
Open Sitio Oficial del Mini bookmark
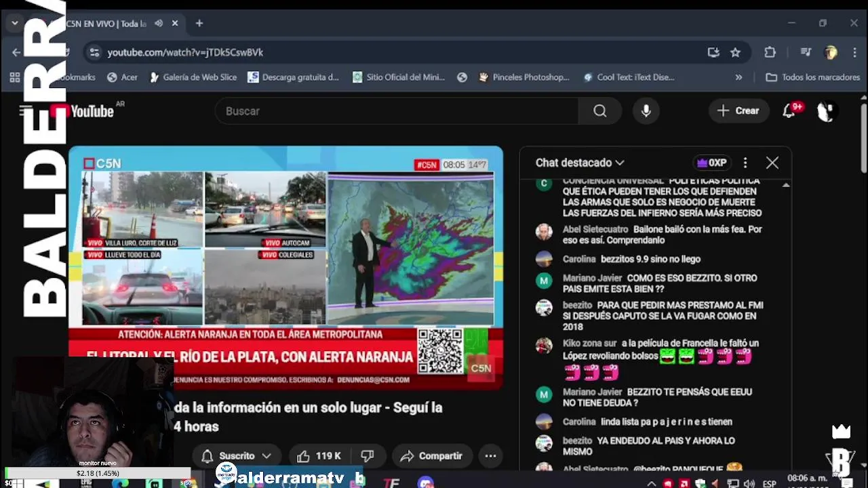click(x=398, y=77)
